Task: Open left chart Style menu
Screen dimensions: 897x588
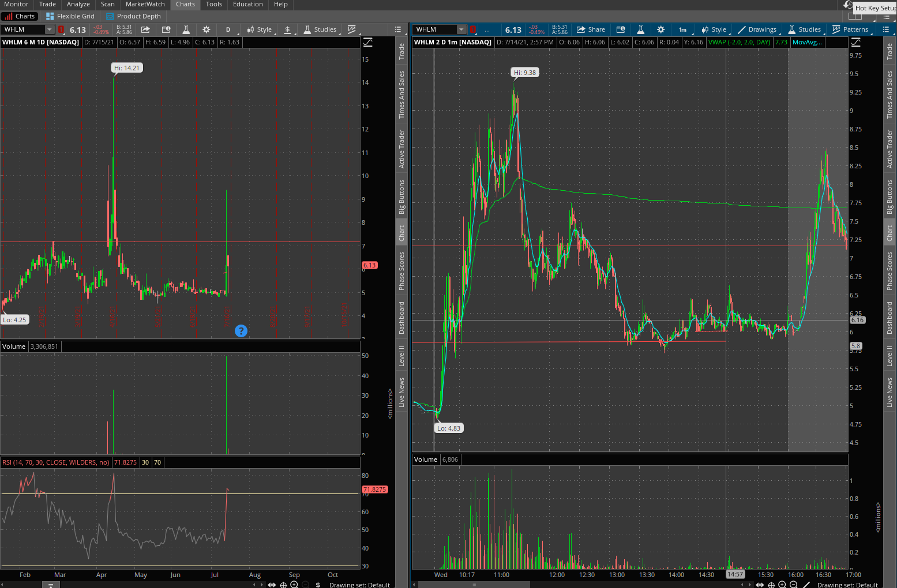Action: [x=260, y=29]
